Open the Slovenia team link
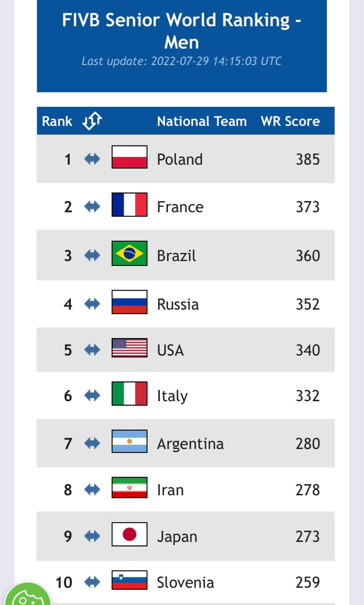The image size is (364, 605). coord(185,582)
